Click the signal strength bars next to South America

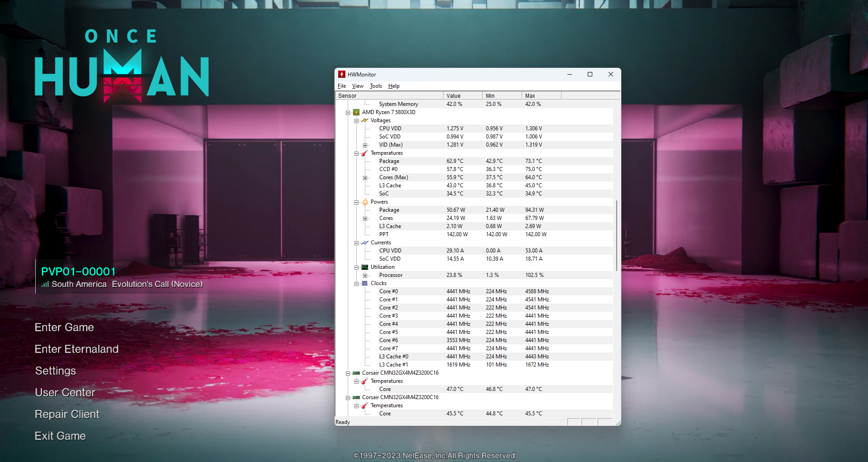pyautogui.click(x=45, y=284)
